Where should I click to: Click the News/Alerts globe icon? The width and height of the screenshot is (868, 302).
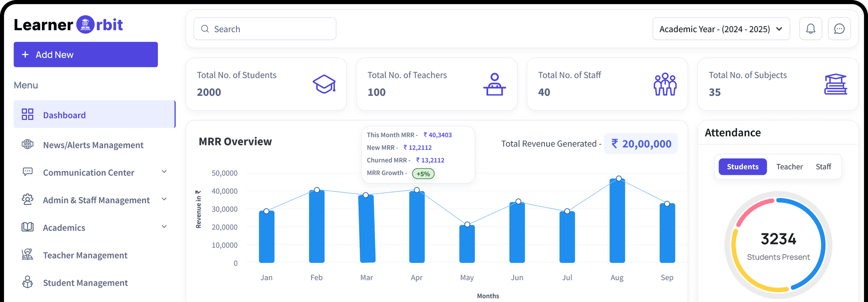pos(28,145)
